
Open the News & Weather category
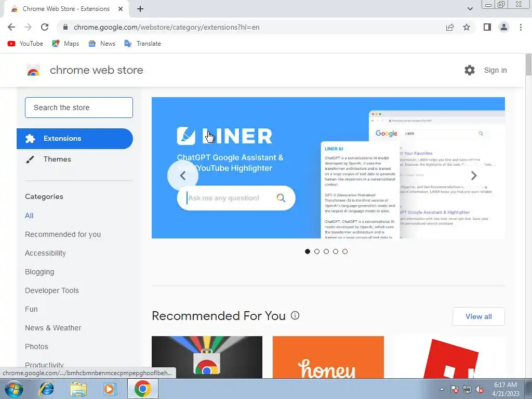point(53,328)
